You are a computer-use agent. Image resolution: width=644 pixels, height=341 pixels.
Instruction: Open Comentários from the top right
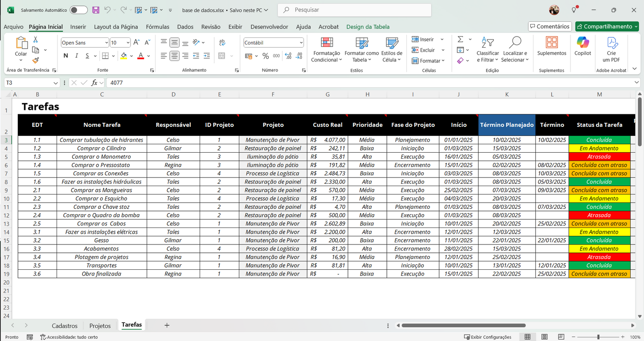550,26
